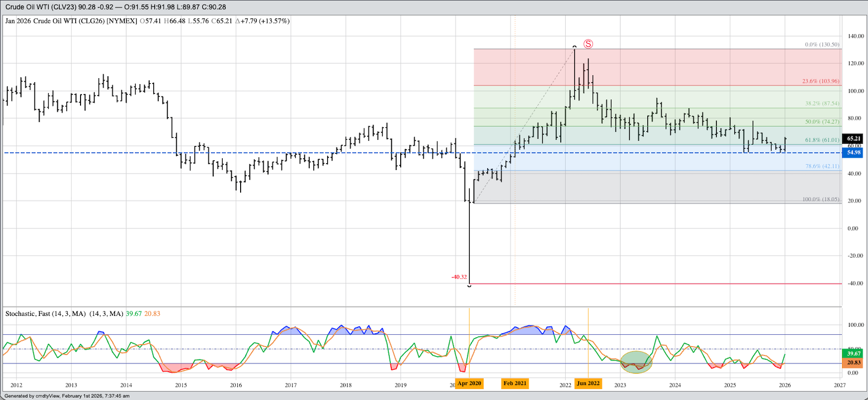Select the 50.0% (74.27) Fibonacci label

coord(822,122)
